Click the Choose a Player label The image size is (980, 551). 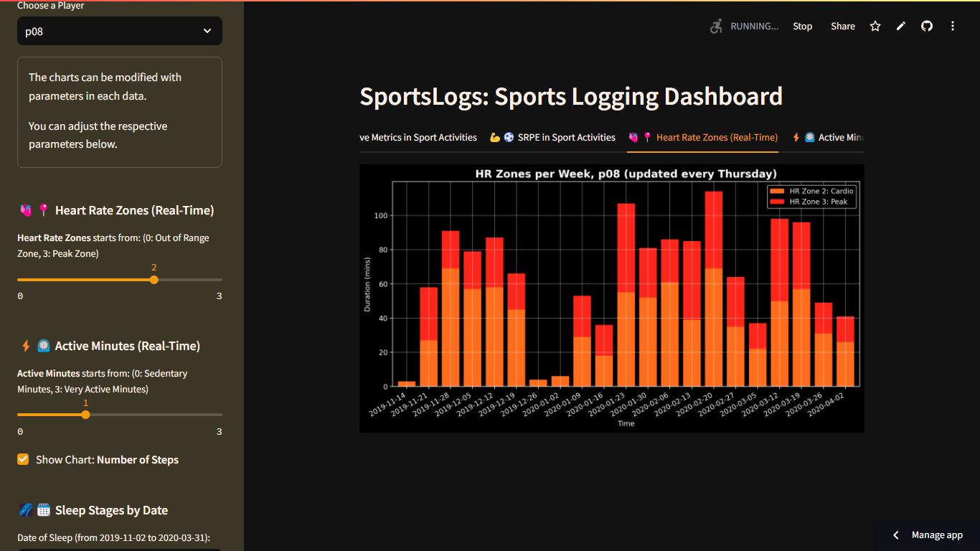click(51, 6)
